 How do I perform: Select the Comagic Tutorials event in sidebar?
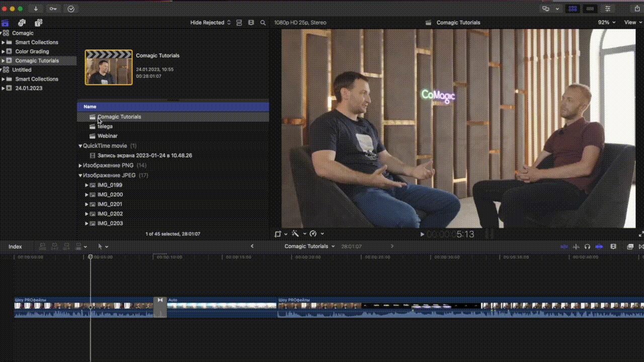(38, 61)
